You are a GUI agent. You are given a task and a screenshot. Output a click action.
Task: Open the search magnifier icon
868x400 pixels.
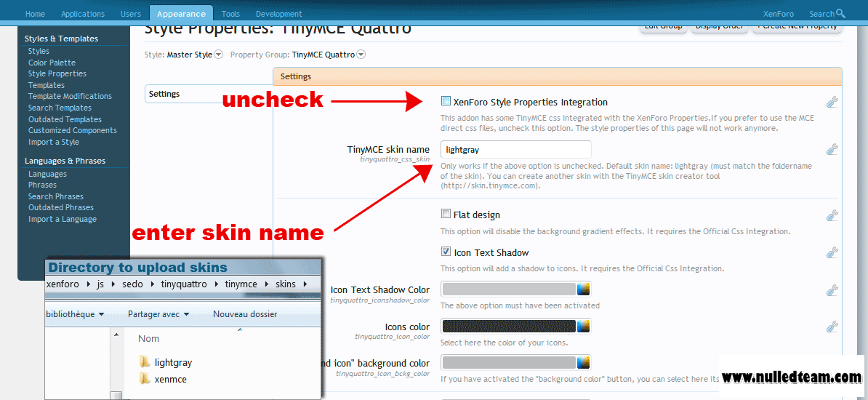point(840,13)
